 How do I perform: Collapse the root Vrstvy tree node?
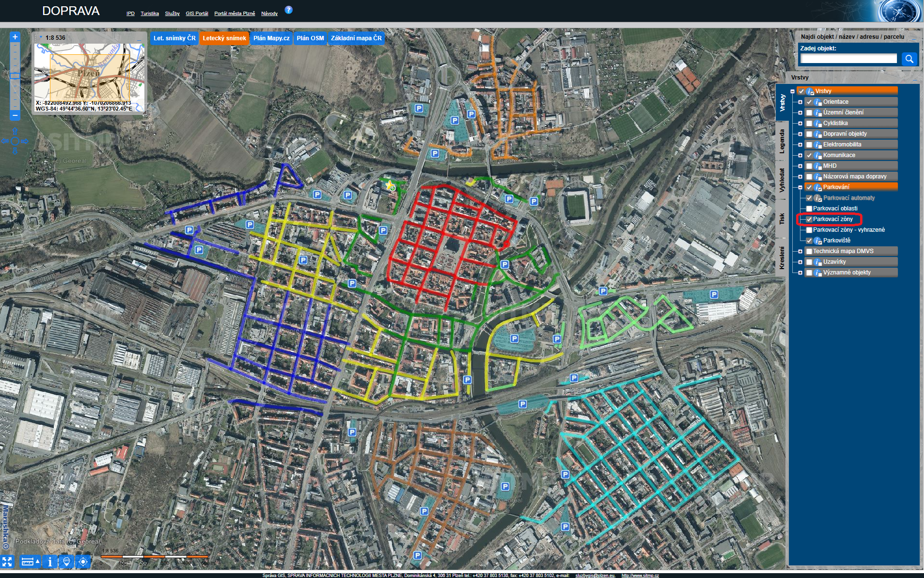(x=793, y=91)
